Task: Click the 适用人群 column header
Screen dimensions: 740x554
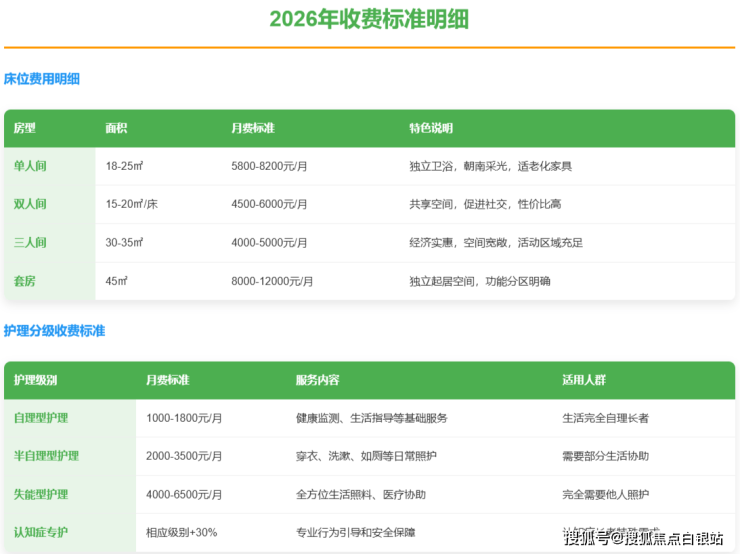Action: 584,381
